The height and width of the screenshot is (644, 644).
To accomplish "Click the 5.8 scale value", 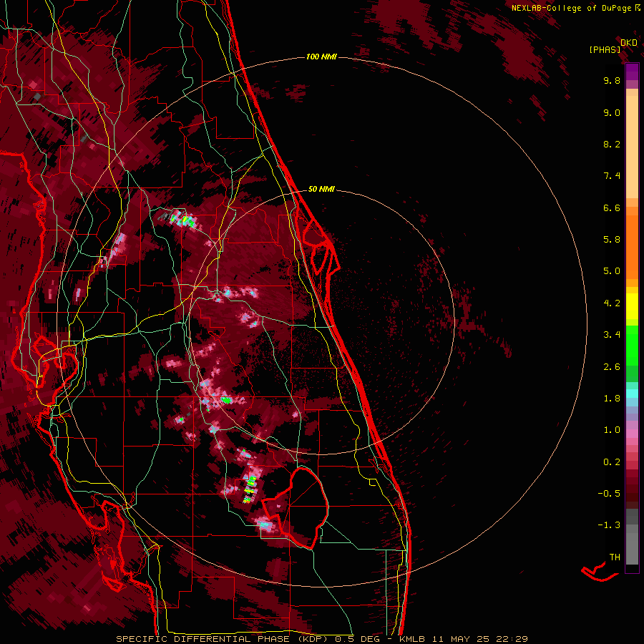I will coord(612,240).
